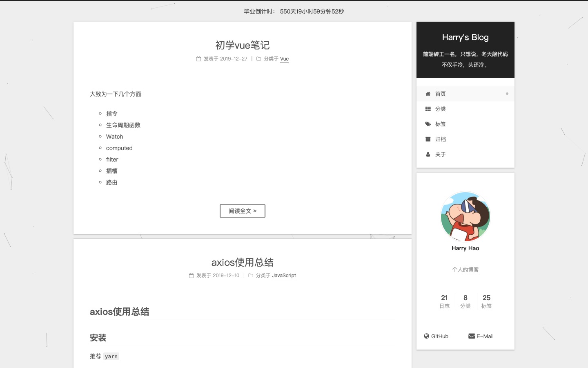Click the archive box icon beside 归档
Viewport: 588px width, 368px height.
pyautogui.click(x=428, y=139)
